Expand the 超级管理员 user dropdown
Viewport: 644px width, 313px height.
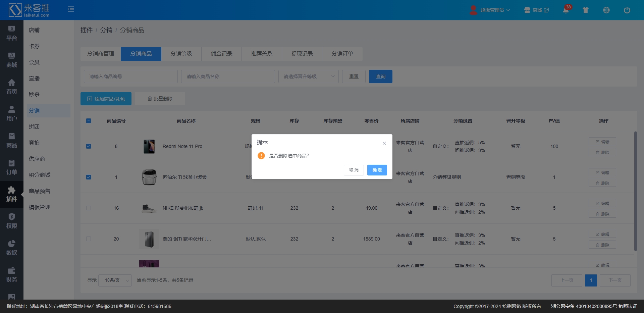pyautogui.click(x=492, y=10)
